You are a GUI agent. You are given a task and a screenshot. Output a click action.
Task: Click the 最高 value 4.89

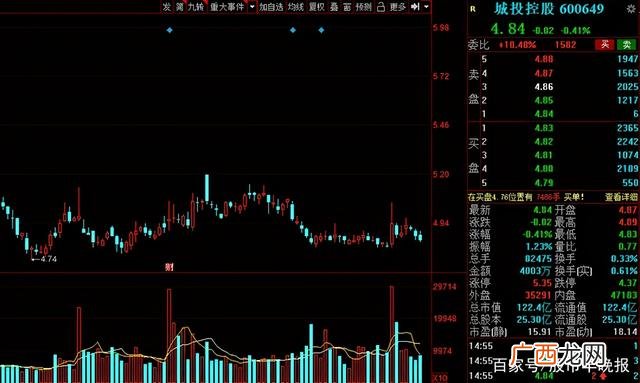coord(628,223)
